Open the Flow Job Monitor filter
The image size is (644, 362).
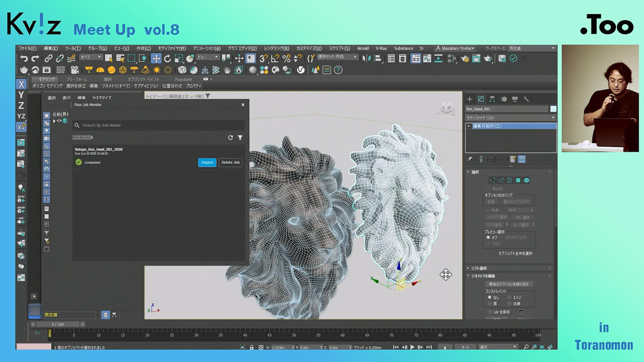(x=240, y=138)
